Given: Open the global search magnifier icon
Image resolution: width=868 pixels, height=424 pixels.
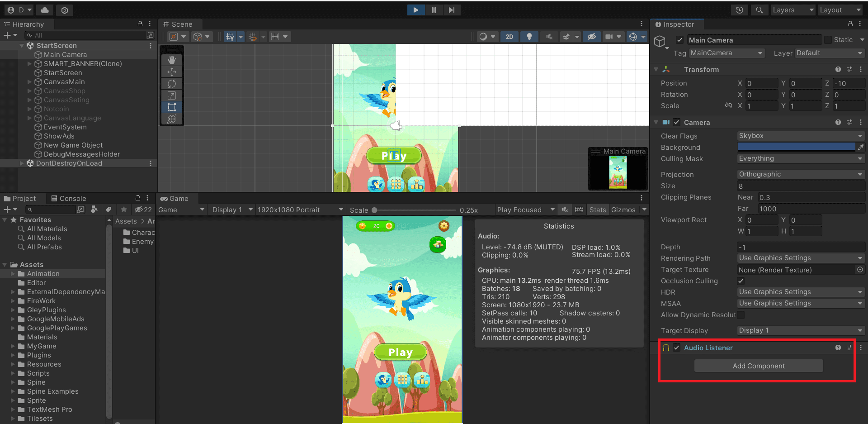Looking at the screenshot, I should click(x=759, y=10).
